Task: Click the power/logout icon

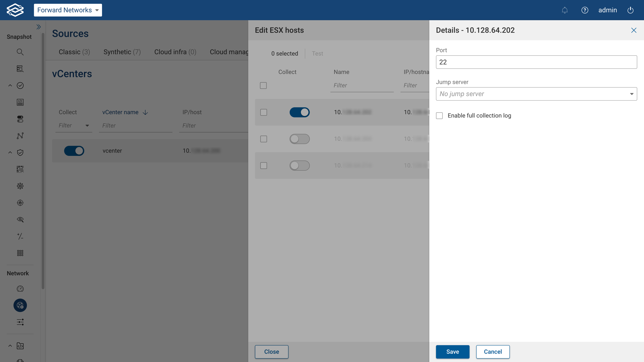Action: pyautogui.click(x=630, y=10)
